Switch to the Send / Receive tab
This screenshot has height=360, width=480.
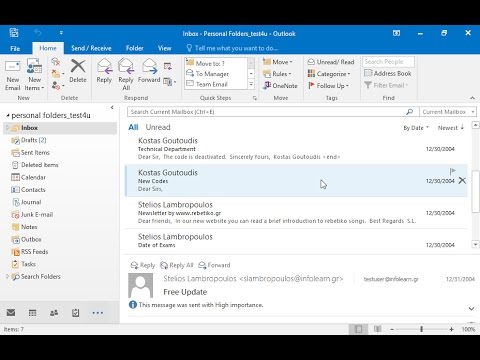[91, 48]
